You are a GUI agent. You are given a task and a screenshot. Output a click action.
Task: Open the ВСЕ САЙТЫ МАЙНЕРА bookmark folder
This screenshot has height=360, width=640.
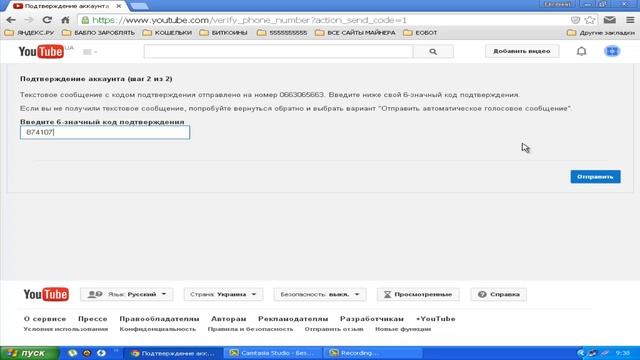(356, 33)
